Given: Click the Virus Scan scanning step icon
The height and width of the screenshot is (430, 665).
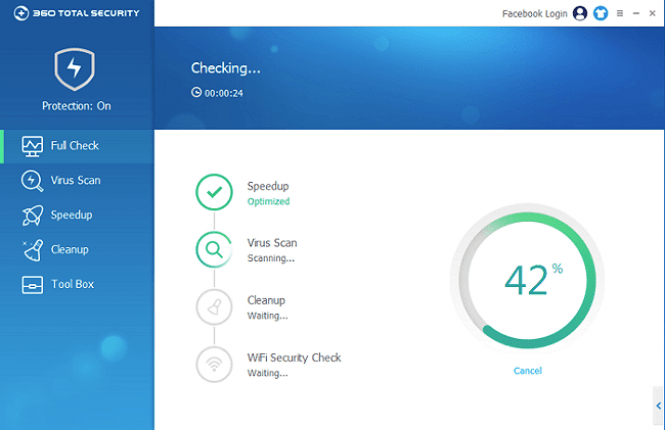Looking at the screenshot, I should point(214,249).
